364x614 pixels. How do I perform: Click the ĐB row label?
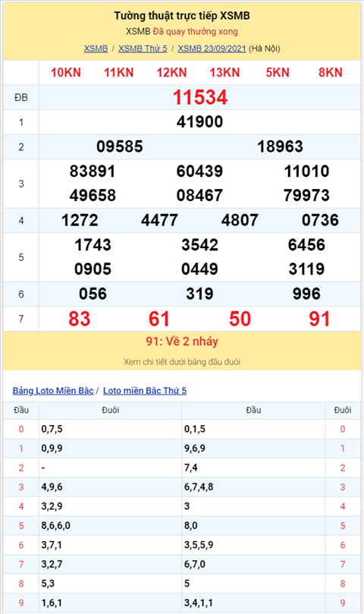pyautogui.click(x=21, y=97)
